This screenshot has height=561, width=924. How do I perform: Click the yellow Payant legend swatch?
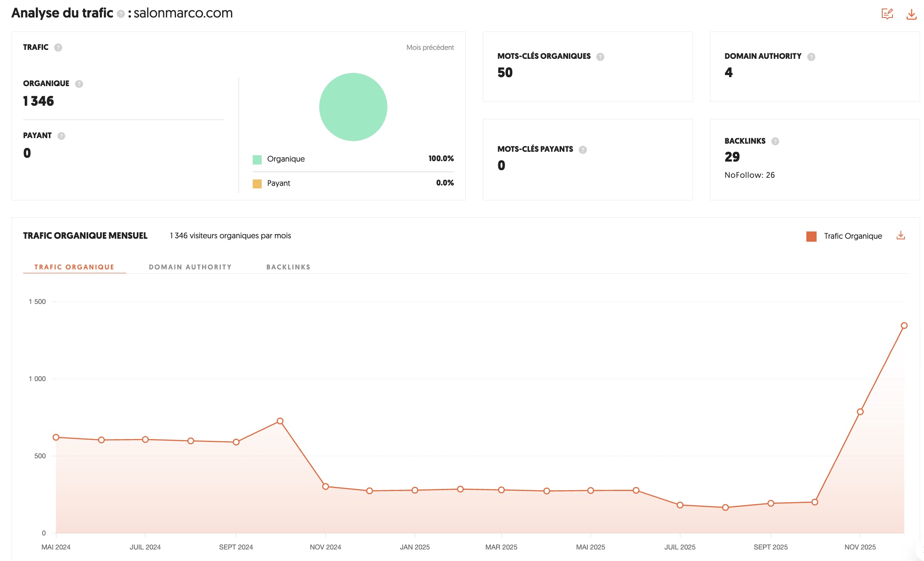pyautogui.click(x=257, y=184)
